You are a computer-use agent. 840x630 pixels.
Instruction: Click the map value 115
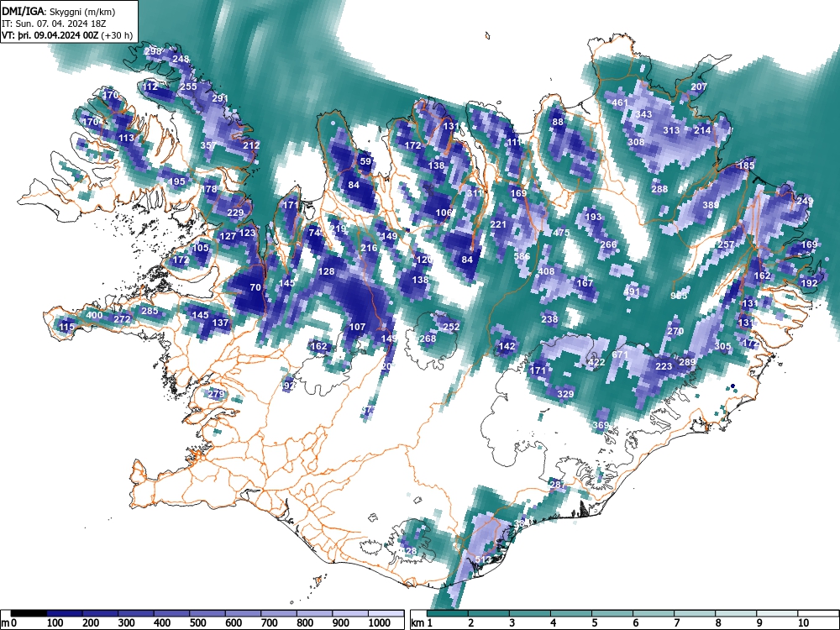(67, 327)
